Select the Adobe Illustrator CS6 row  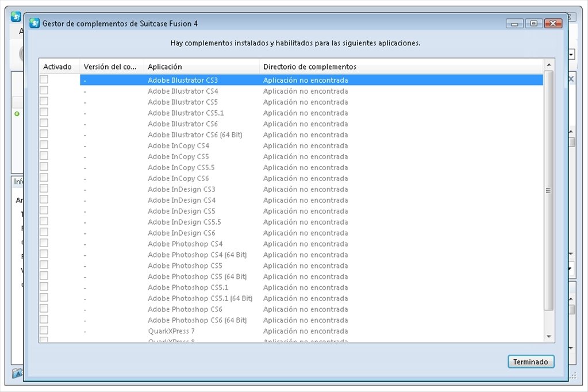coord(291,124)
